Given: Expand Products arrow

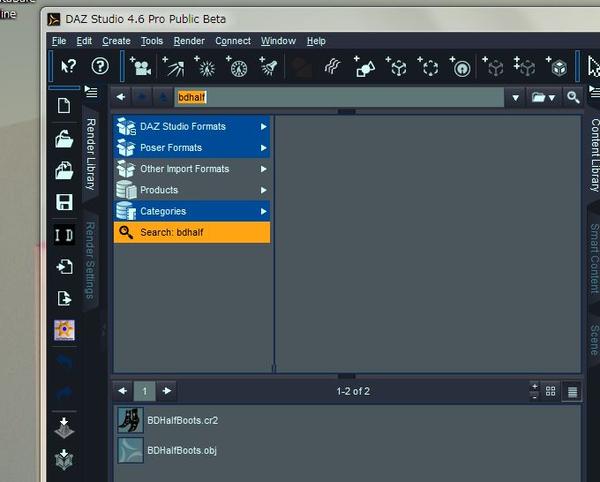Looking at the screenshot, I should [x=264, y=190].
